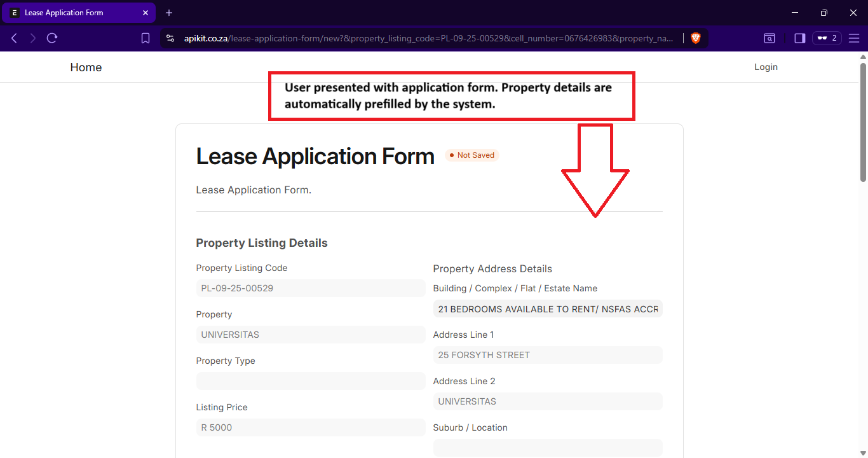The width and height of the screenshot is (868, 458).
Task: Open the Brave hamburger menu
Action: tap(854, 38)
